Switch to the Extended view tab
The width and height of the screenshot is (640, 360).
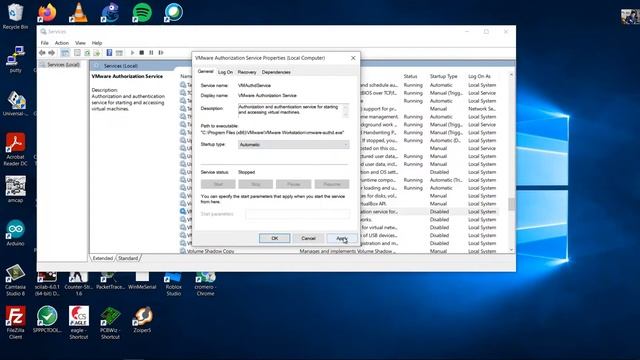(102, 258)
